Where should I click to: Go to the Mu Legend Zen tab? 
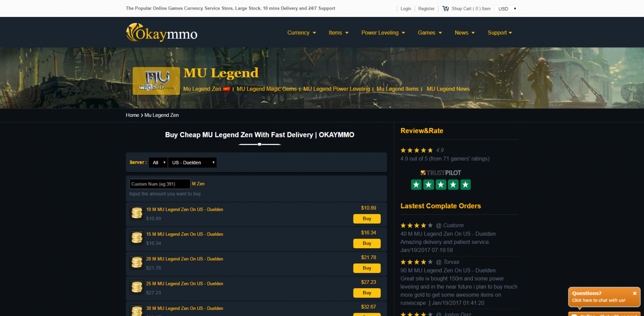pos(202,89)
